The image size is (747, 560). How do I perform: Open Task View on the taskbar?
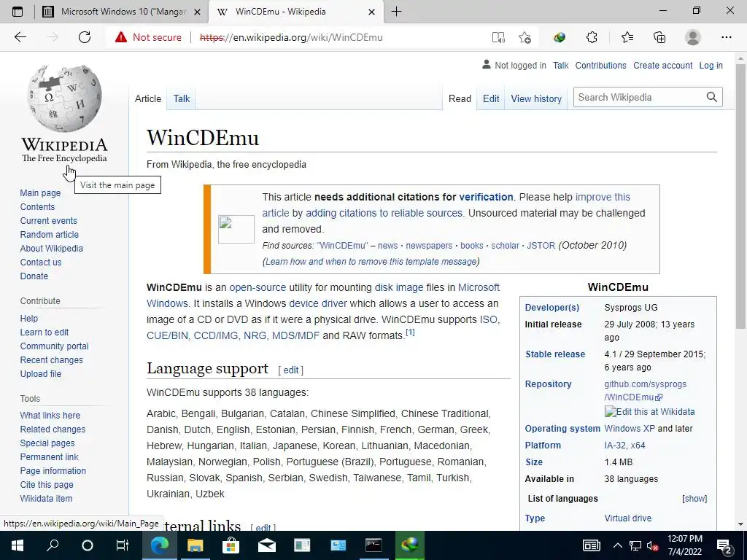123,545
